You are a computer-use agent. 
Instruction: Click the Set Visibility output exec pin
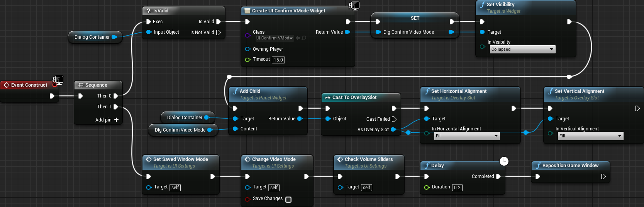pos(569,22)
